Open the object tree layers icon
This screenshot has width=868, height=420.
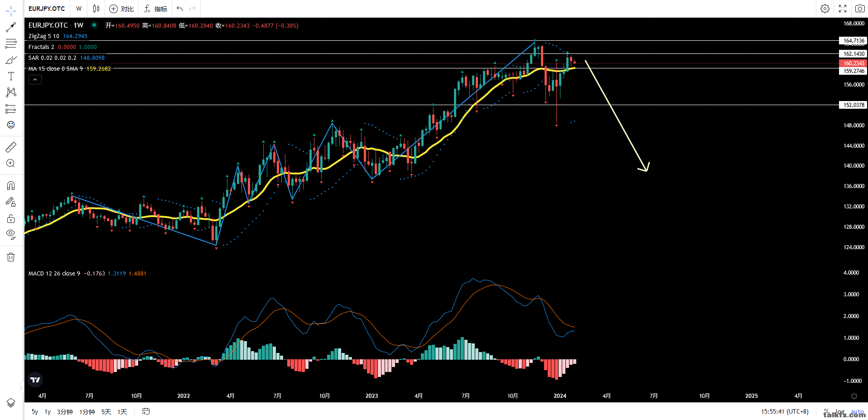point(11,402)
